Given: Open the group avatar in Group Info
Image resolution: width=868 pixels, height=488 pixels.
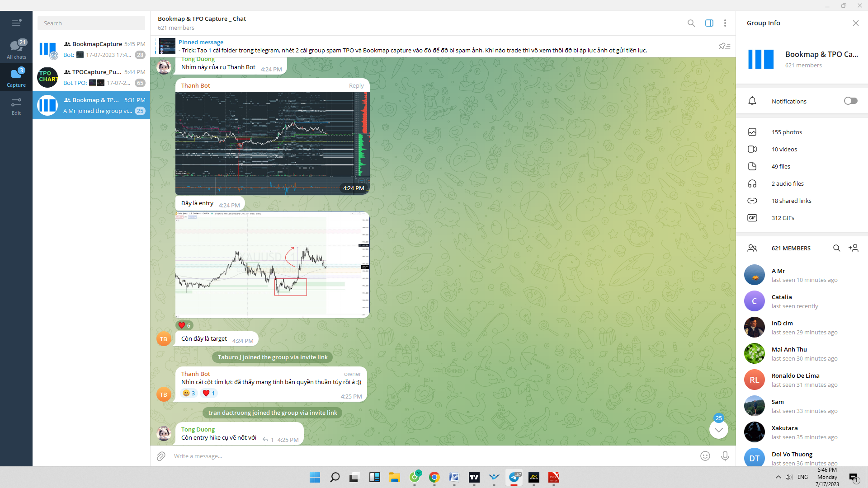Looking at the screenshot, I should (x=761, y=59).
